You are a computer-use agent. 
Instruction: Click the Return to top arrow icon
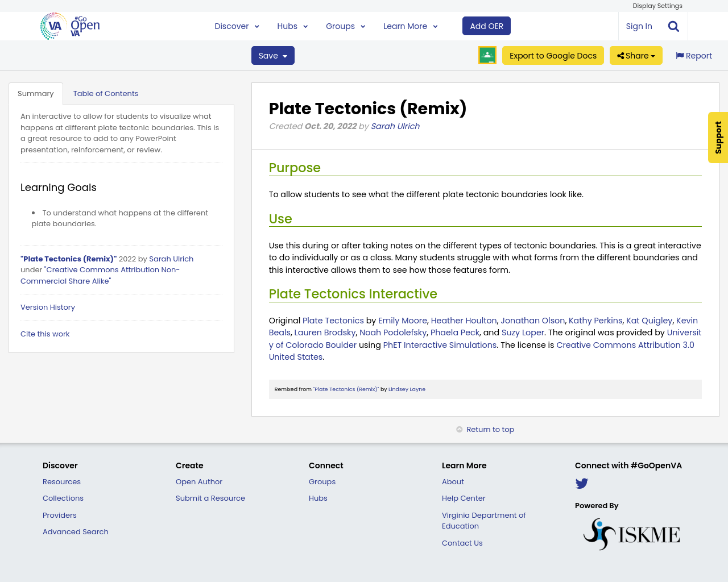tap(458, 429)
